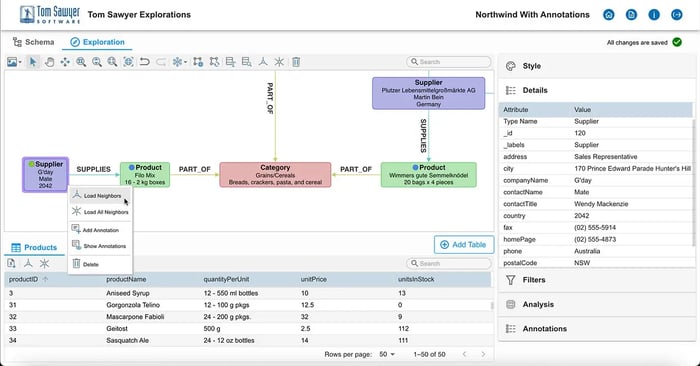This screenshot has width=700, height=366.
Task: Click the Add Table button
Action: tap(464, 245)
